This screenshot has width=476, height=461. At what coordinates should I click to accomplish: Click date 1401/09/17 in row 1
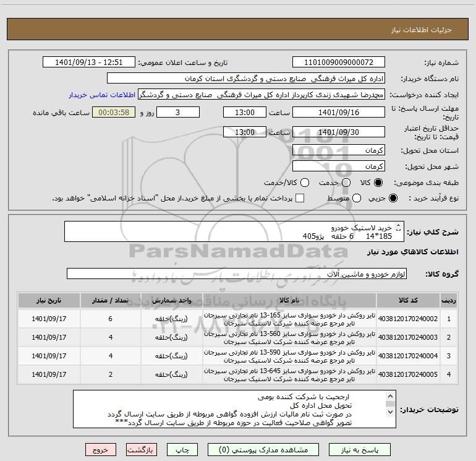49,319
